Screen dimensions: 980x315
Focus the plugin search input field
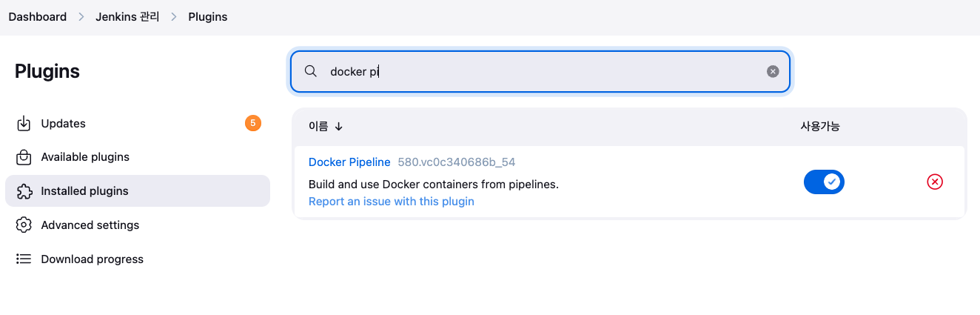(540, 71)
